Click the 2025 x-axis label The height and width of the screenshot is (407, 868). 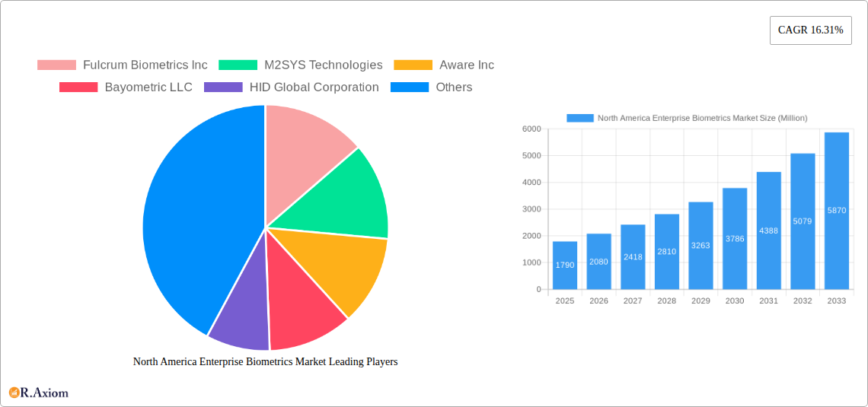coord(565,301)
